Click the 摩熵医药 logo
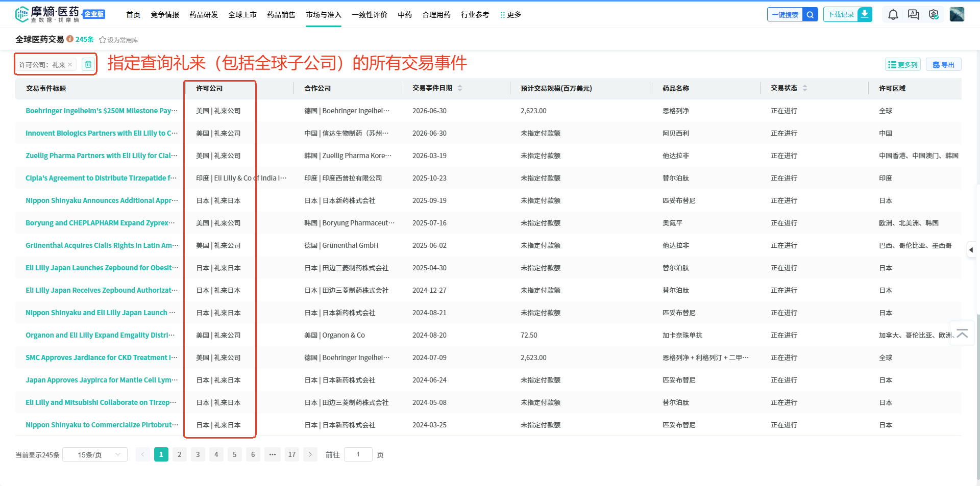The width and height of the screenshot is (980, 486). 47,14
